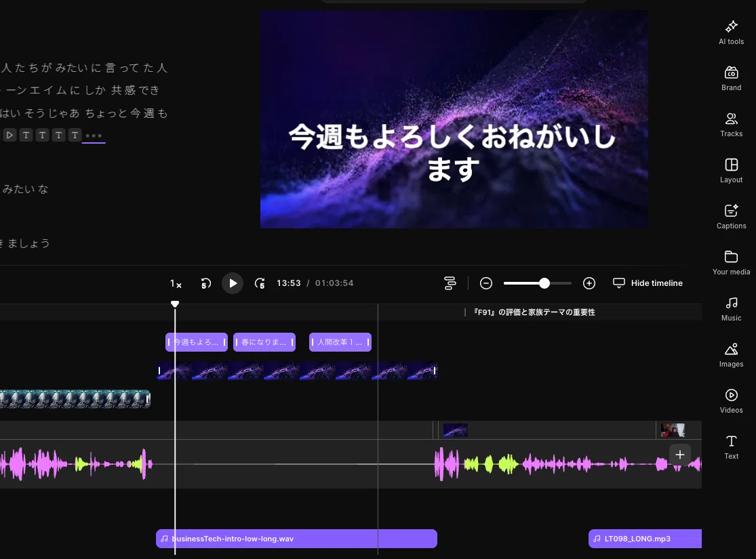Click the left trim handle of the purple video clip
Viewport: 756px width, 559px height.
pyautogui.click(x=159, y=371)
